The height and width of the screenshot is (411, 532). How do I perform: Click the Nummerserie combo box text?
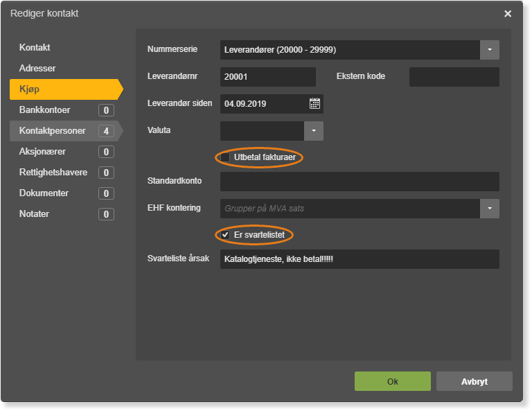pos(350,49)
